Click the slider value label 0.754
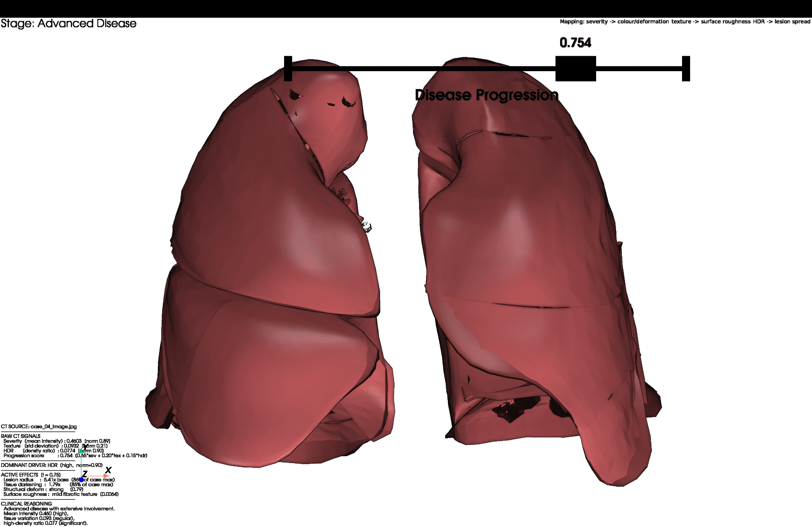 coord(575,43)
